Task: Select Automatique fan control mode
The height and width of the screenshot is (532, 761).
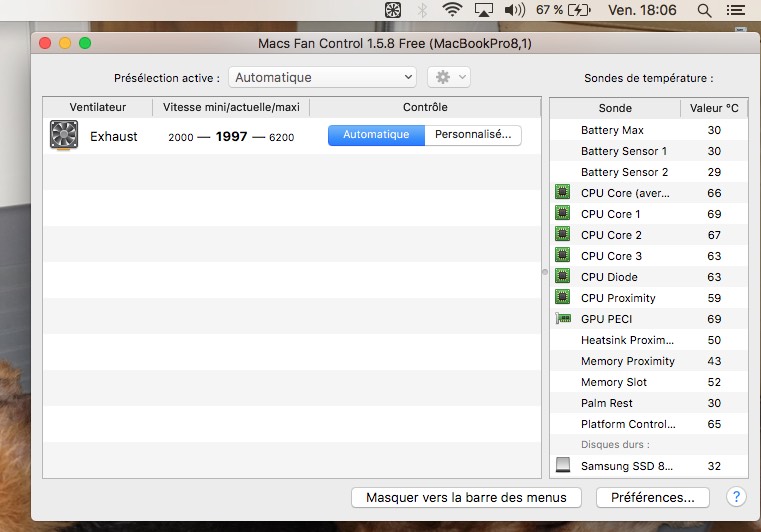Action: 376,135
